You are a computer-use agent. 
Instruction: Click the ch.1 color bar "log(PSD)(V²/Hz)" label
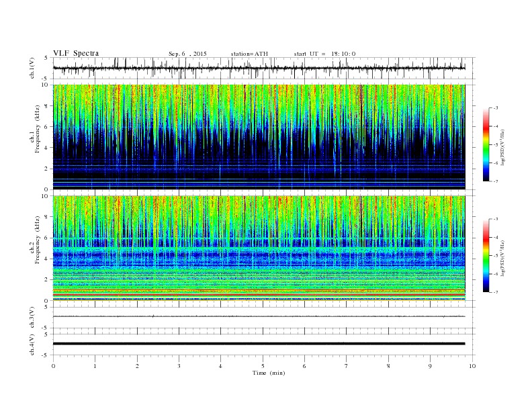click(503, 147)
